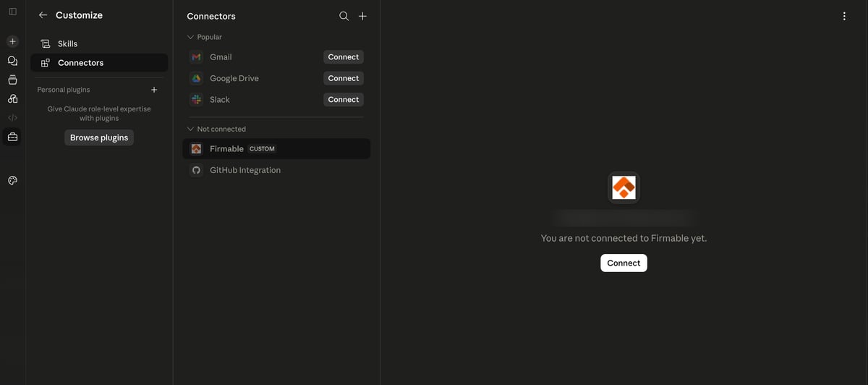Open the projects stack icon
Screen dimensions: 868x385
[12, 80]
